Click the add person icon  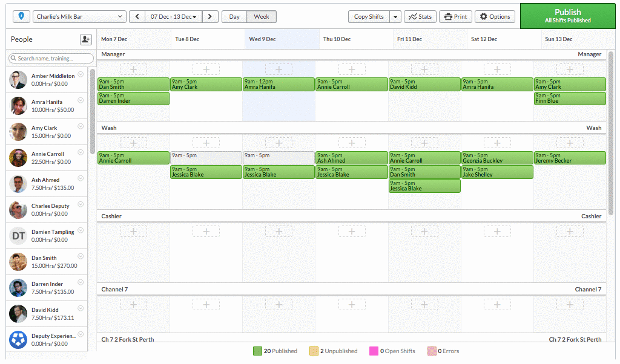pos(85,39)
